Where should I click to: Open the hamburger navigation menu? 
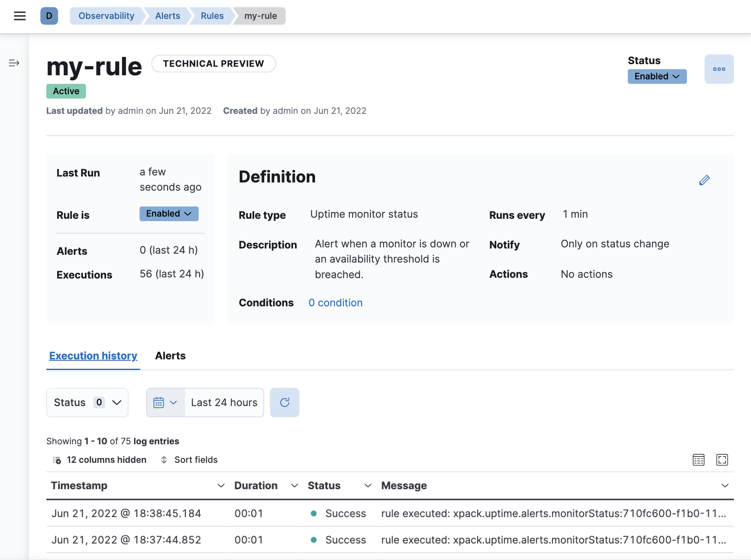tap(19, 16)
